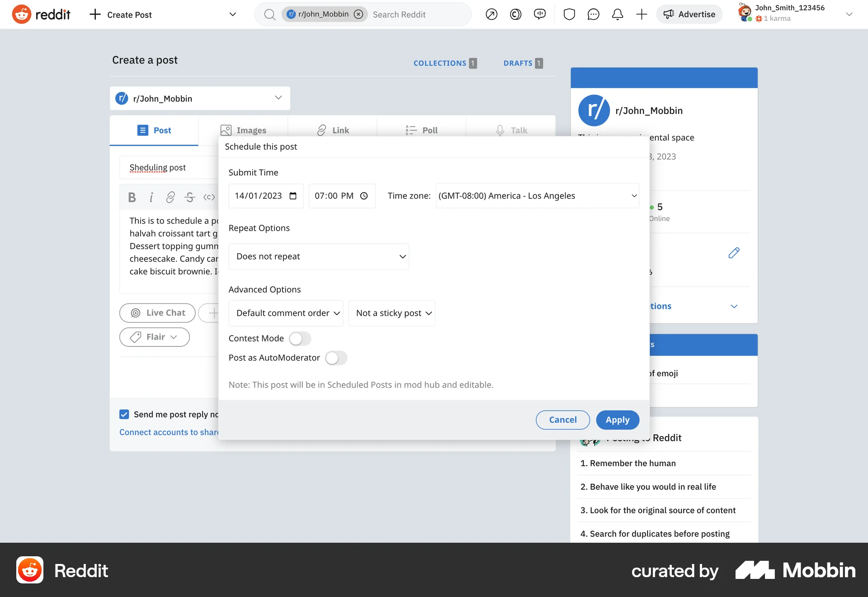This screenshot has width=868, height=597.
Task: Toggle bold formatting in editor
Action: (x=132, y=197)
